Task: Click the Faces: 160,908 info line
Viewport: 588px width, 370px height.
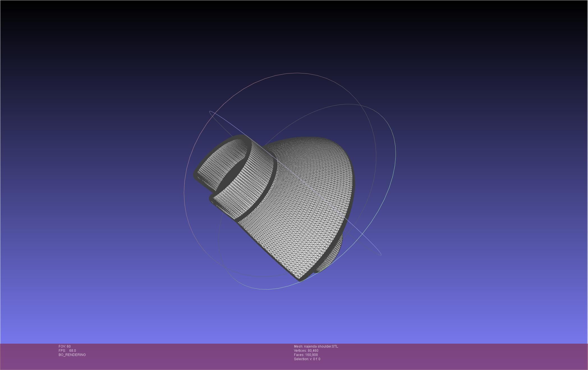Action: [x=306, y=355]
